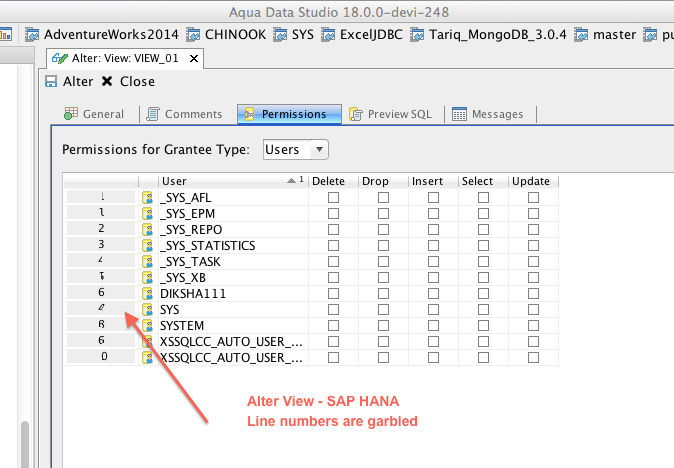Click the user icon for SYSTEM
This screenshot has height=468, width=674.
(x=147, y=325)
